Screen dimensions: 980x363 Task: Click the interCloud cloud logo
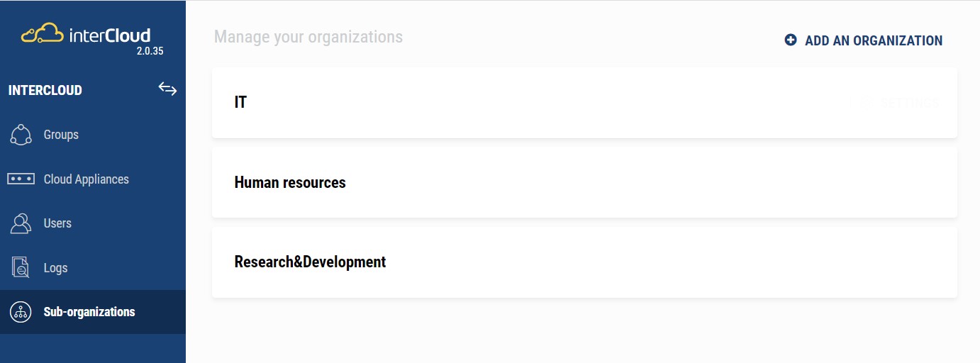(43, 33)
